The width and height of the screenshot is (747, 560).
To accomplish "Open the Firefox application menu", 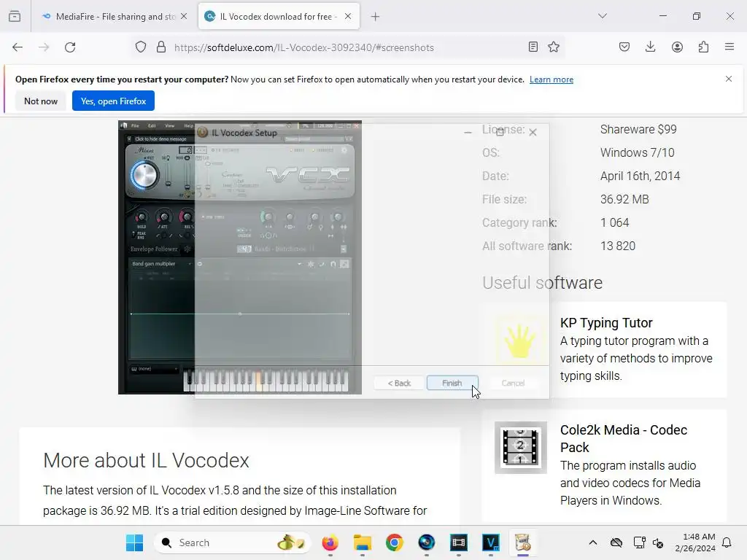I will [729, 47].
